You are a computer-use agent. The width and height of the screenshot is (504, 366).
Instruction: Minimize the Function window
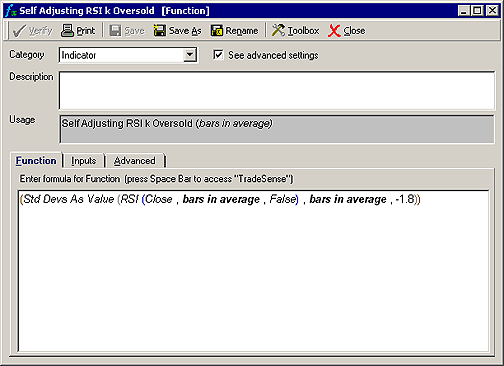(464, 11)
